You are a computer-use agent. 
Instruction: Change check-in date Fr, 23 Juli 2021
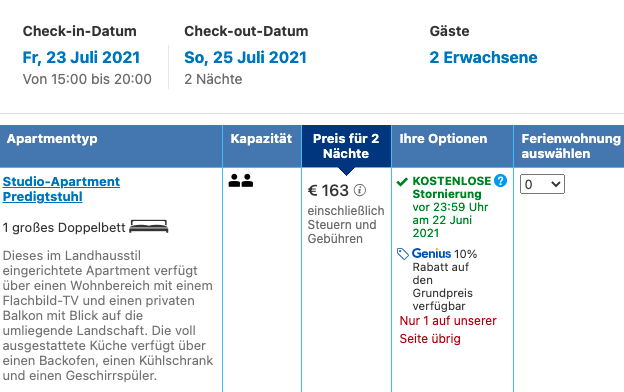(x=81, y=57)
